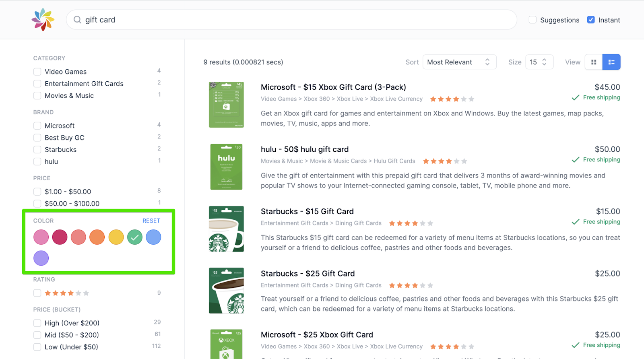Viewport: 644px width, 359px height.
Task: Open the Most Relevant sort dropdown
Action: pos(459,62)
